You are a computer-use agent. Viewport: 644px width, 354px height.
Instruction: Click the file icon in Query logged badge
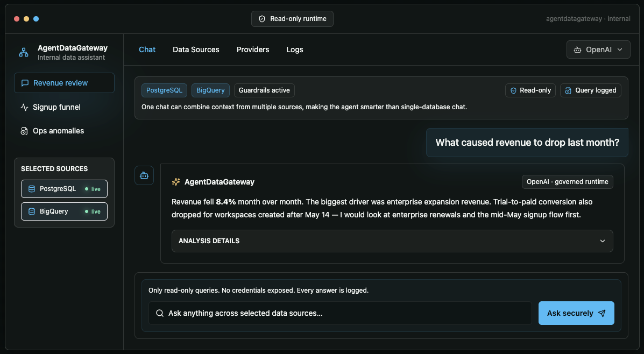pos(568,90)
